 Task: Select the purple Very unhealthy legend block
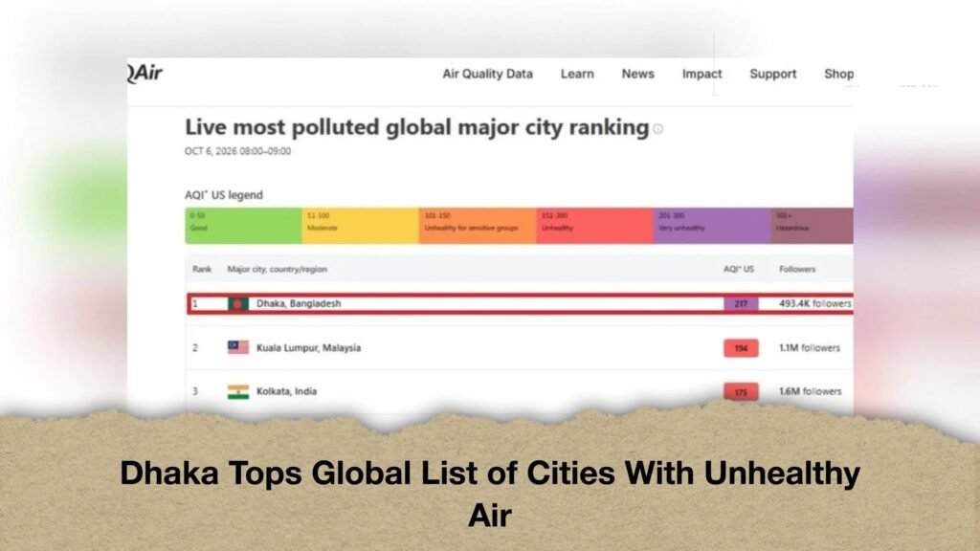click(712, 226)
